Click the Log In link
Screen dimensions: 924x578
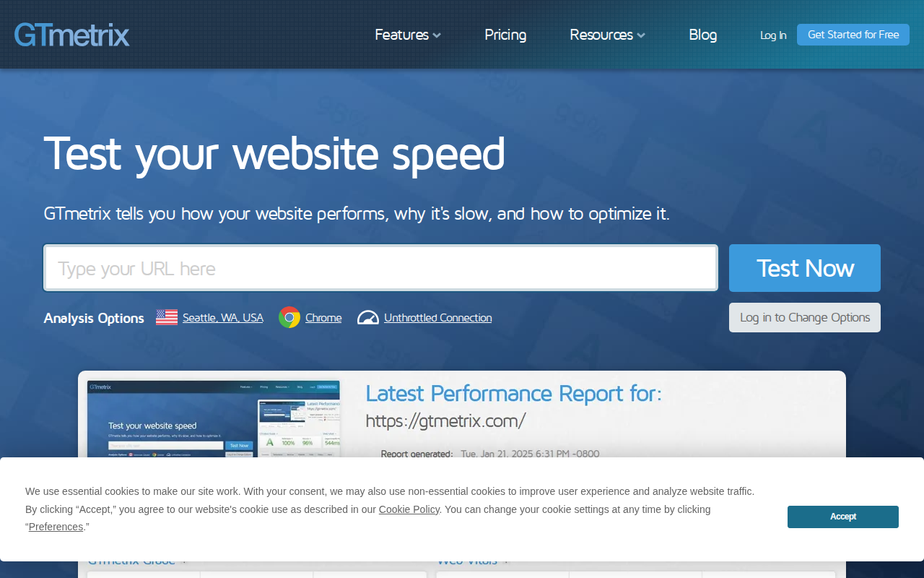pos(773,35)
